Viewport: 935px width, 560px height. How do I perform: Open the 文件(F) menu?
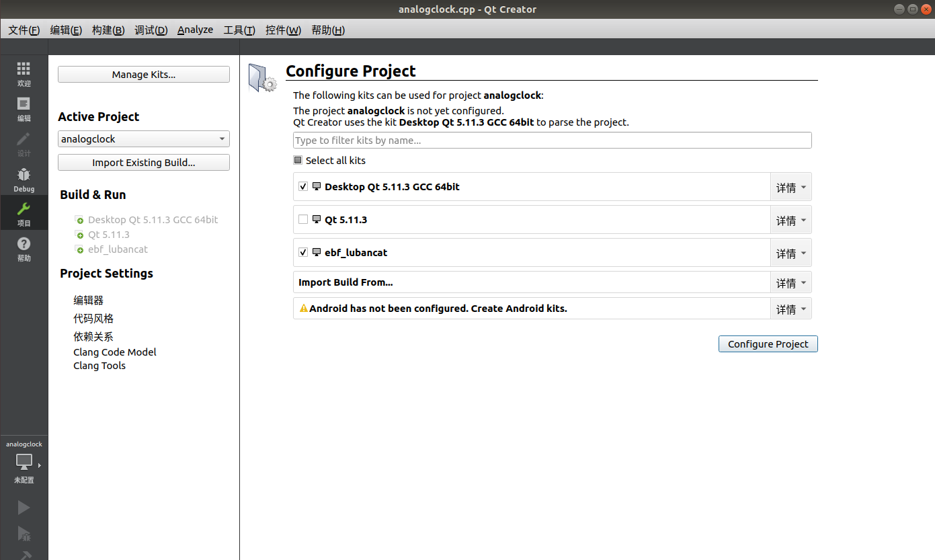(x=24, y=30)
